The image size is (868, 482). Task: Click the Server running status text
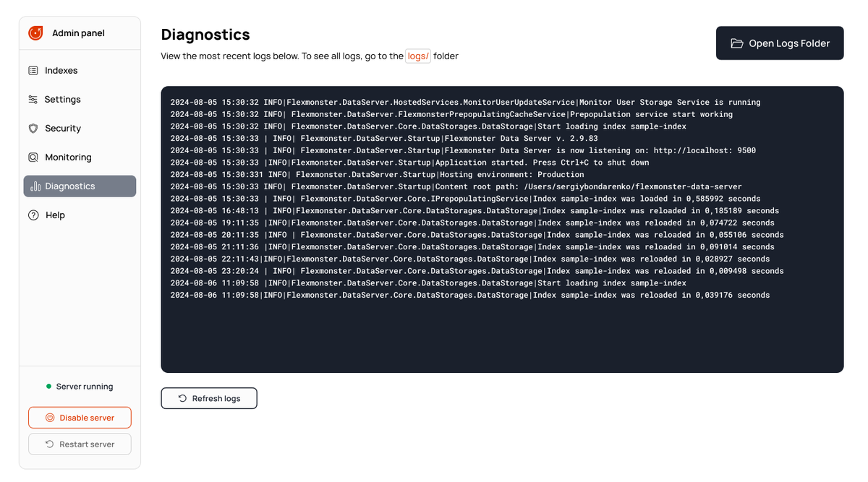coord(85,387)
